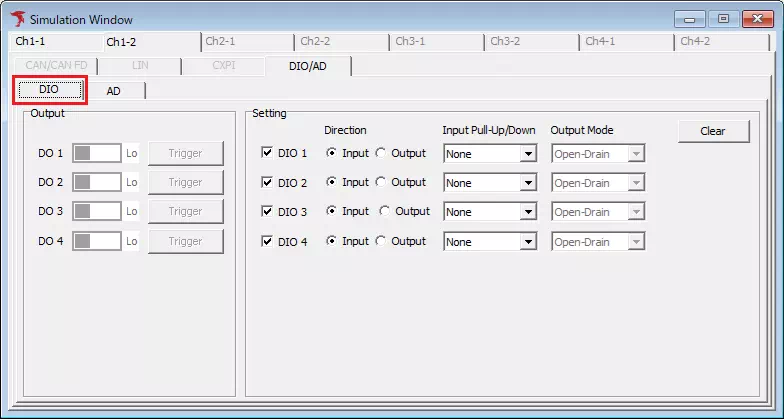Image resolution: width=784 pixels, height=419 pixels.
Task: Click the Simulation Window app icon
Action: (17, 19)
